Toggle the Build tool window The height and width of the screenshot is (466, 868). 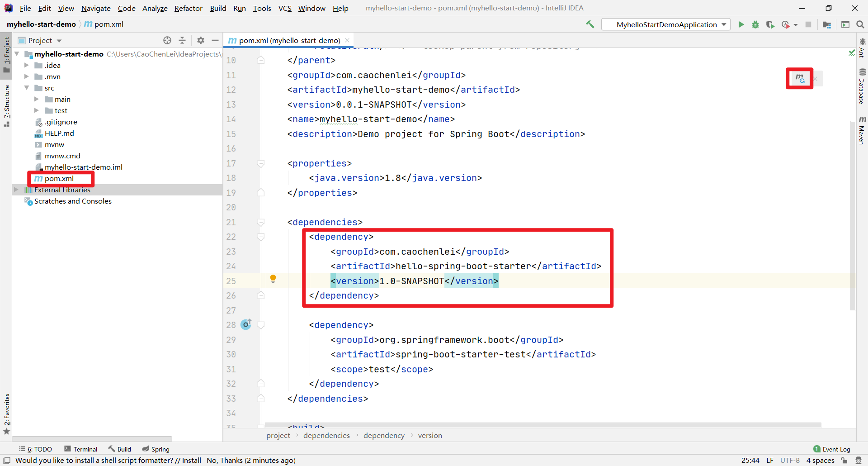(x=120, y=449)
